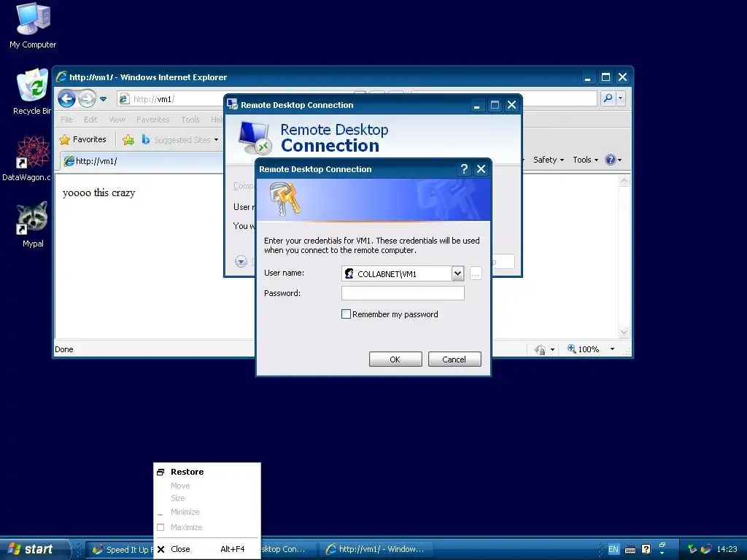The image size is (747, 560).
Task: Click the taskbar clock showing 14:23
Action: tap(727, 549)
